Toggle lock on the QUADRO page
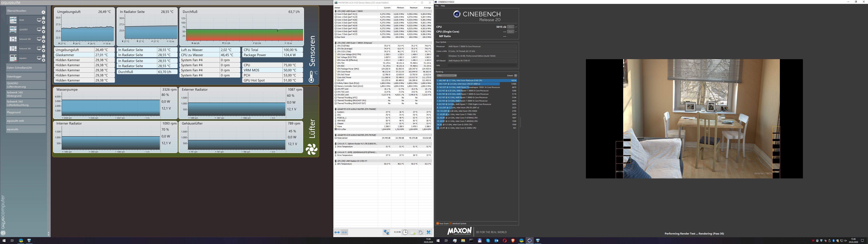Screen dimensions: 868x244 coord(43,27)
